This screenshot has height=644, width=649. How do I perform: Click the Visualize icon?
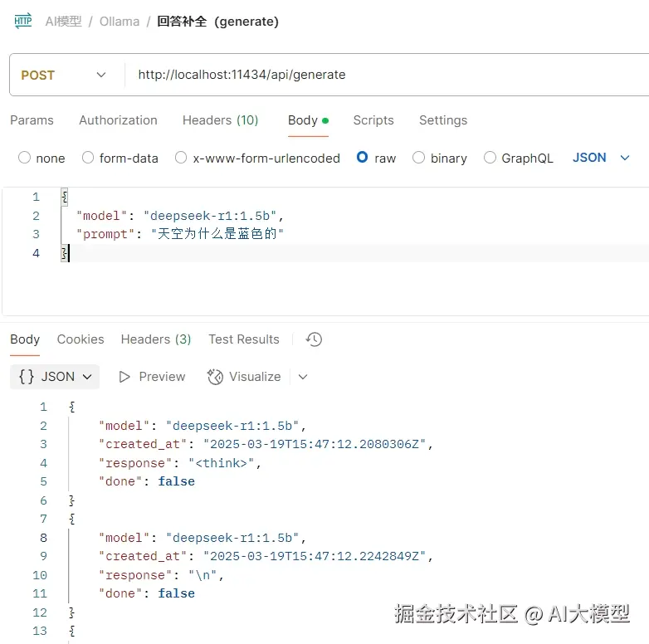pyautogui.click(x=215, y=377)
